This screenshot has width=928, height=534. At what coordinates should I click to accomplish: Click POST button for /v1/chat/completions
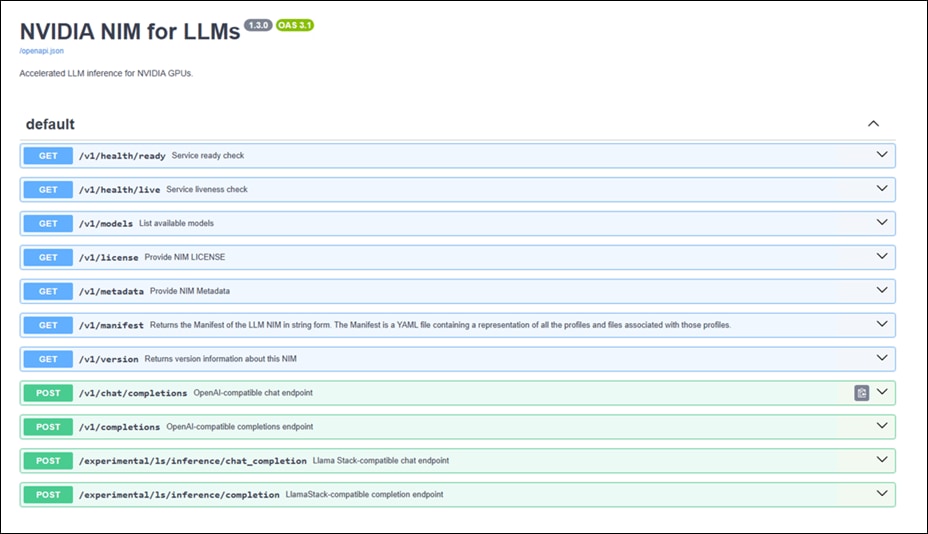click(x=48, y=393)
